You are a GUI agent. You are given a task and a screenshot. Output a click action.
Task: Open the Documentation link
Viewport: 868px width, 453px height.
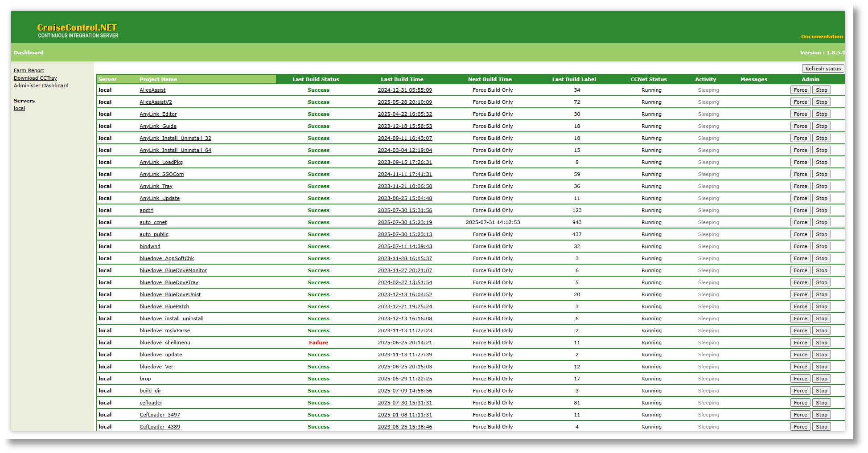pyautogui.click(x=822, y=37)
